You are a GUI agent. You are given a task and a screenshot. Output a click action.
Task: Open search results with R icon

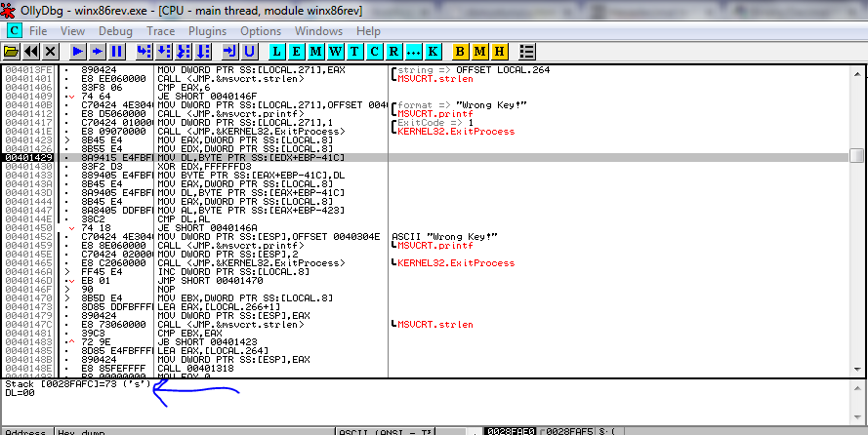394,52
